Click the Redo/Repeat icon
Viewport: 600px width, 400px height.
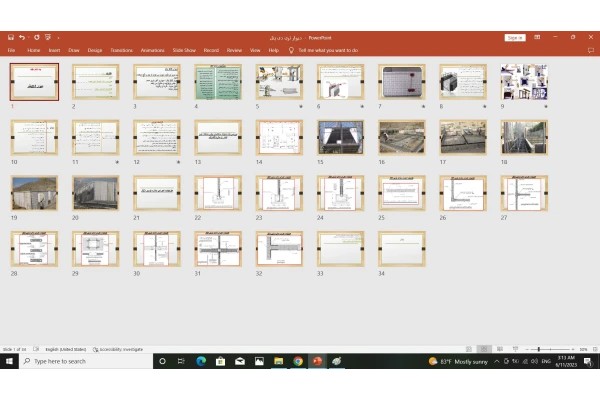[37, 37]
